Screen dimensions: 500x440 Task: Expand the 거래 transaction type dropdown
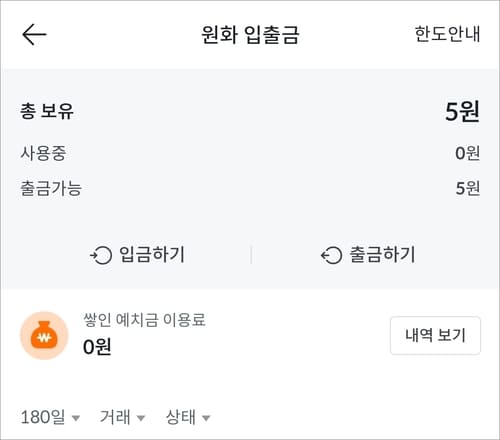point(123,417)
